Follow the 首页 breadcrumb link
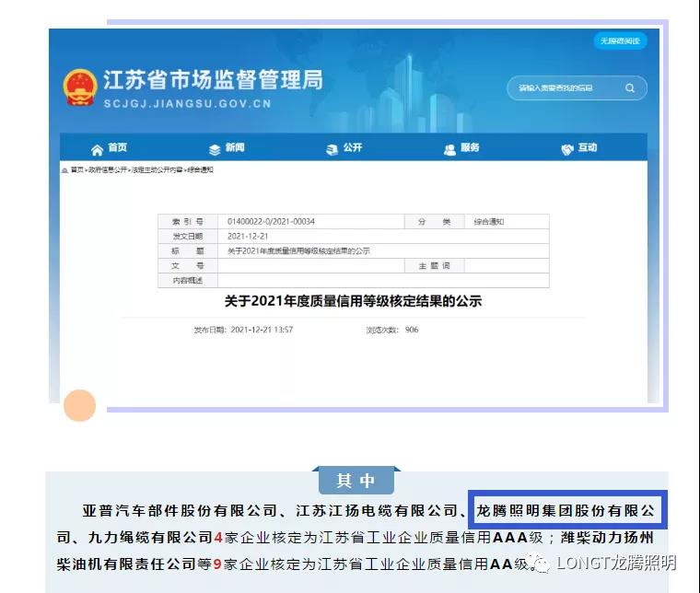Image resolution: width=700 pixels, height=593 pixels. coord(76,170)
